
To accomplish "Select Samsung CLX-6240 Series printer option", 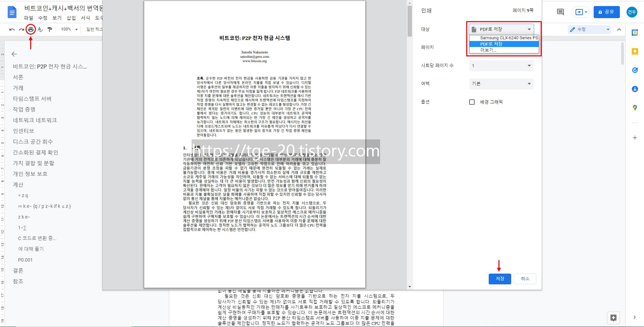I will pos(504,38).
